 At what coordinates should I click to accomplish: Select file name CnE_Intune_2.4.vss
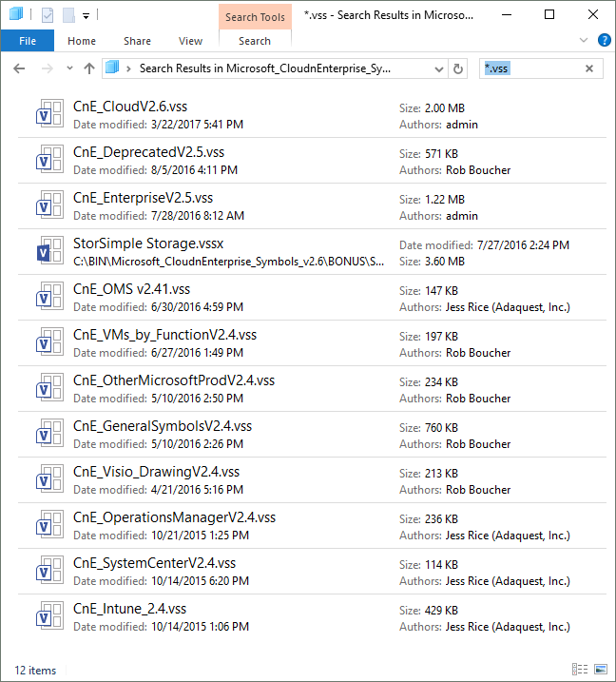coord(129,609)
